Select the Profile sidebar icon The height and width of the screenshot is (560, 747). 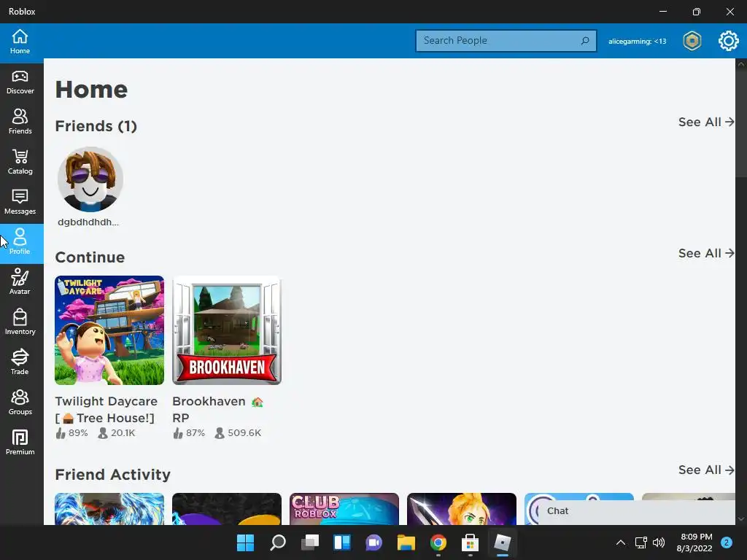20,242
